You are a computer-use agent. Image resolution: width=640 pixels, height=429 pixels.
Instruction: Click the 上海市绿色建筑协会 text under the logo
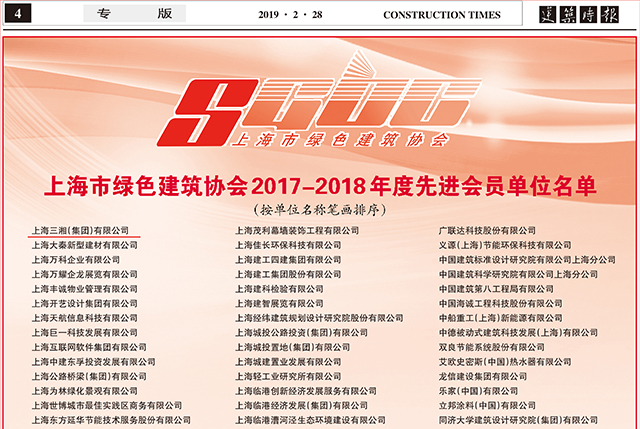point(340,140)
